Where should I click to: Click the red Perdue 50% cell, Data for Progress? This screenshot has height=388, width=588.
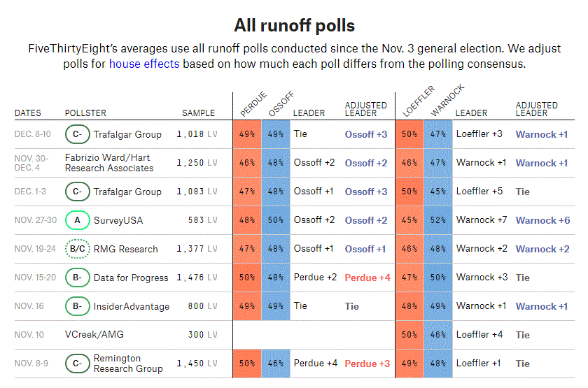click(x=247, y=278)
